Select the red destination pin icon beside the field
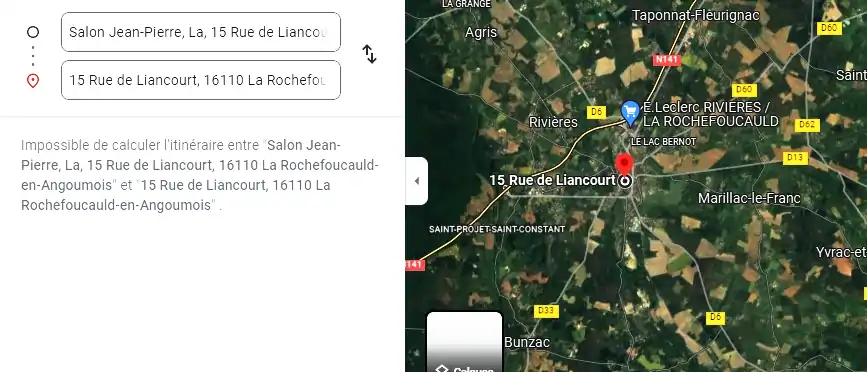This screenshot has height=372, width=867. tap(33, 81)
